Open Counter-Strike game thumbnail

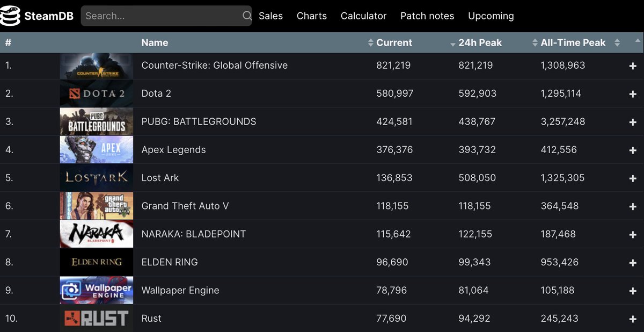pyautogui.click(x=97, y=66)
